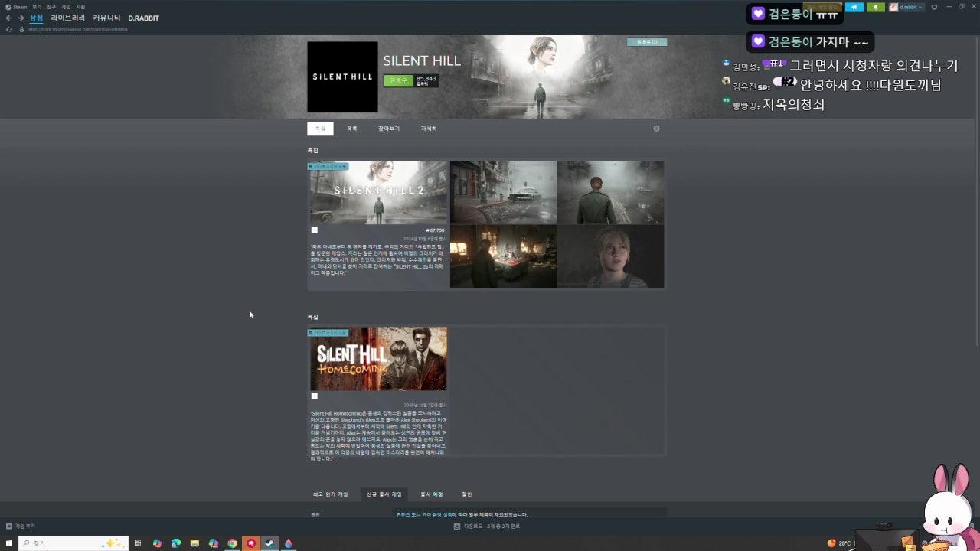
Task: Click the Windows platform icon under Homecoming
Action: pos(314,396)
